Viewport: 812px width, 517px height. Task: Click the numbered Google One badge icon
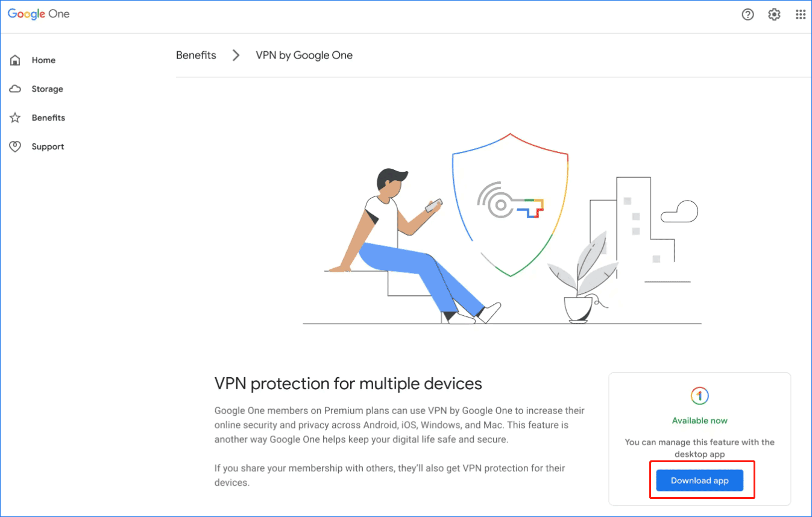tap(699, 398)
